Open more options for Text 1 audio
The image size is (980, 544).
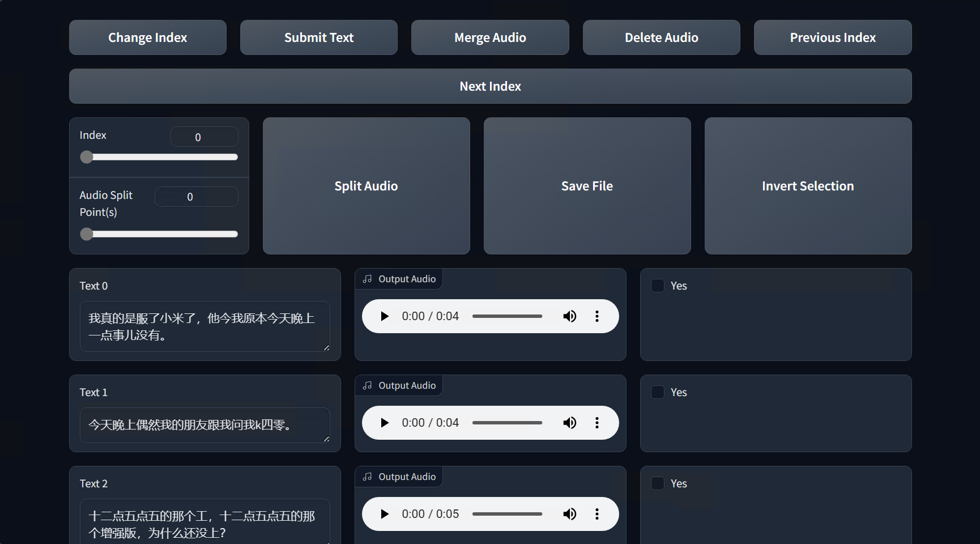tap(596, 423)
